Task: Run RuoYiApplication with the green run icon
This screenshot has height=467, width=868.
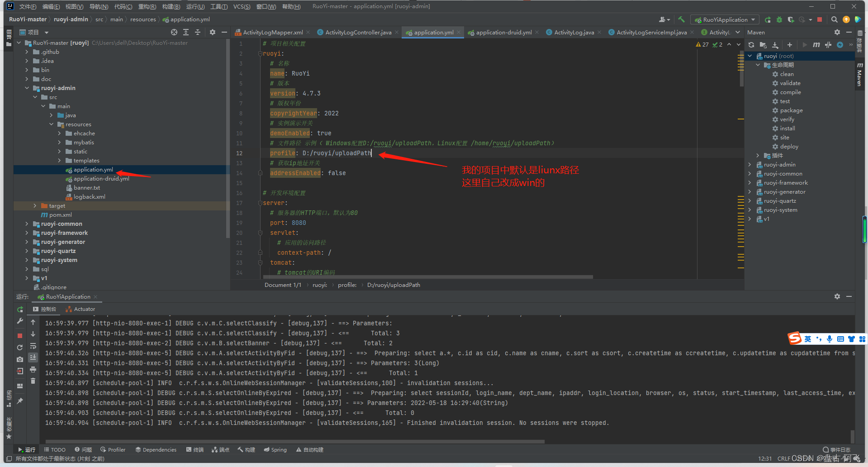Action: (768, 19)
